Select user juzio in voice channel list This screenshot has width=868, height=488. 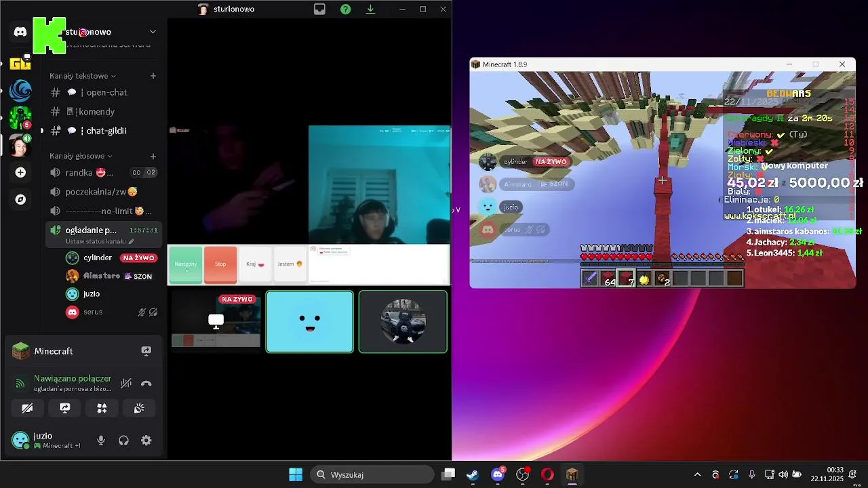[111, 294]
